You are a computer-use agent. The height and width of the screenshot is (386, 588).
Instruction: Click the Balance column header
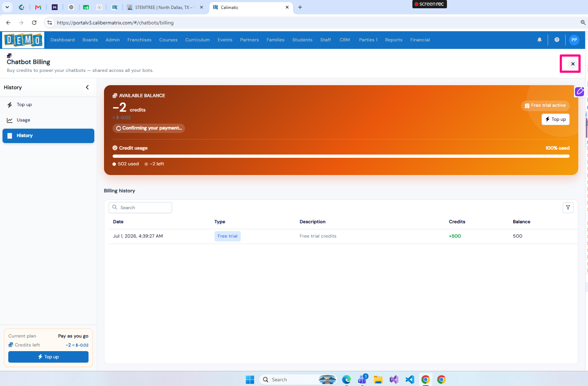pyautogui.click(x=521, y=222)
